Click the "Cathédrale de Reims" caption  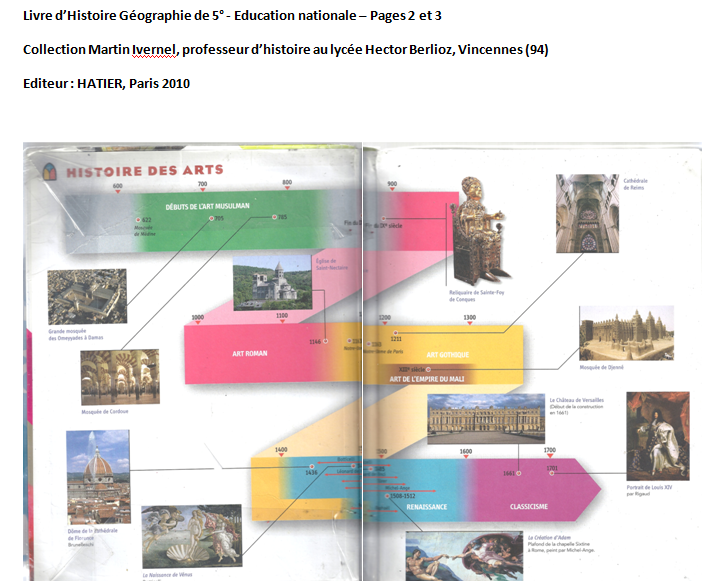click(636, 184)
